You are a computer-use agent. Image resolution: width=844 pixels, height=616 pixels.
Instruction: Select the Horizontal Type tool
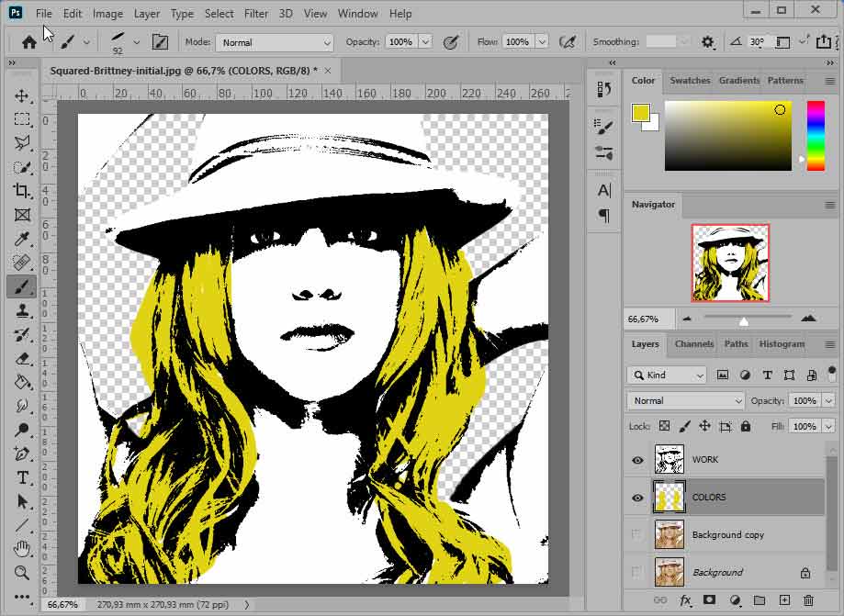(21, 477)
